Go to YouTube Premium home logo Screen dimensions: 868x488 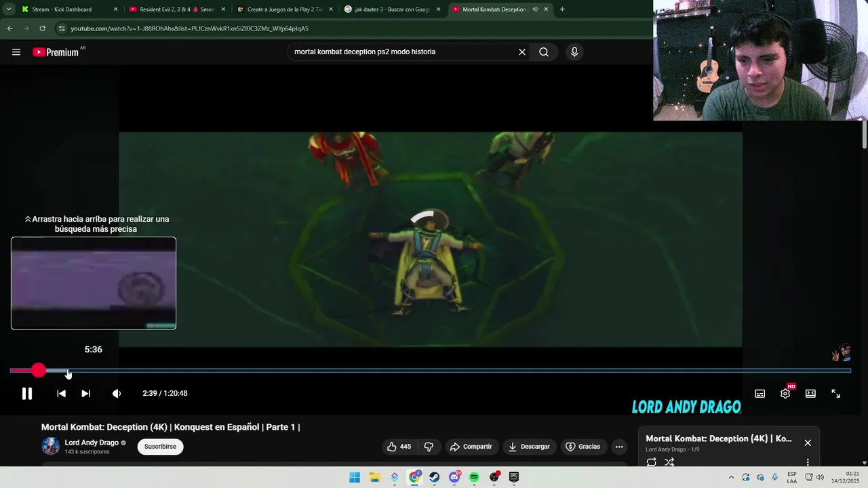pyautogui.click(x=56, y=52)
